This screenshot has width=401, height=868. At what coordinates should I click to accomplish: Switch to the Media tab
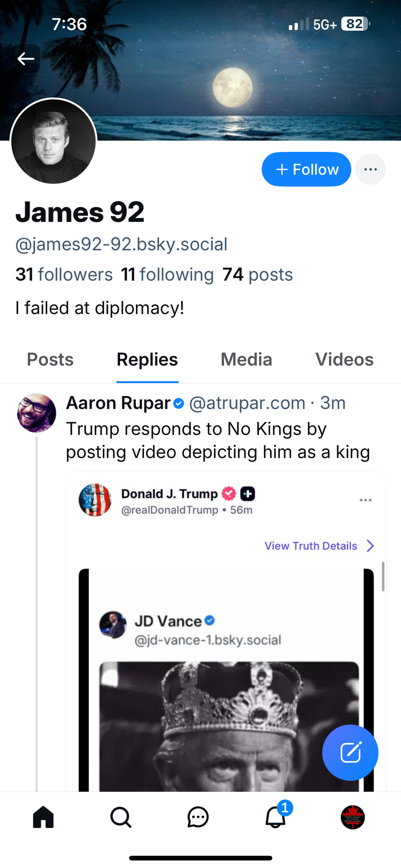coord(246,359)
